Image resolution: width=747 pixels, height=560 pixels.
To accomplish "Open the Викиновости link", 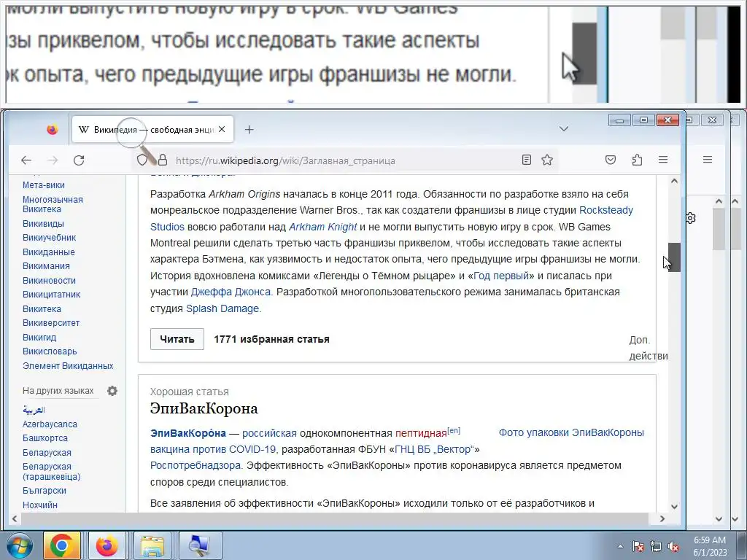I will [49, 281].
